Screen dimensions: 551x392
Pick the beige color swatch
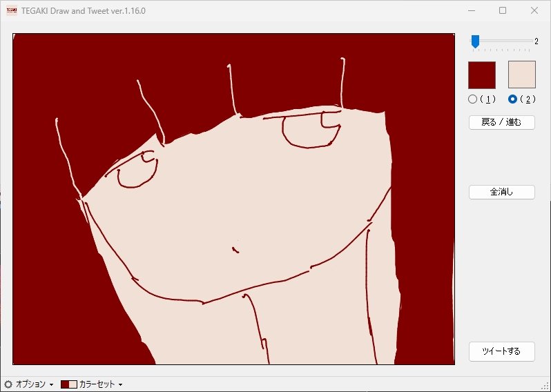click(521, 75)
